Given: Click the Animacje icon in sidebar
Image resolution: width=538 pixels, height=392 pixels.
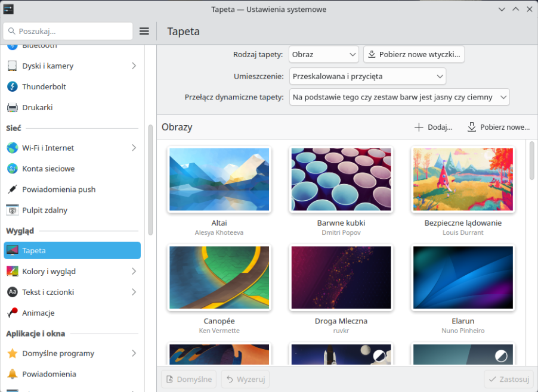Looking at the screenshot, I should point(13,313).
